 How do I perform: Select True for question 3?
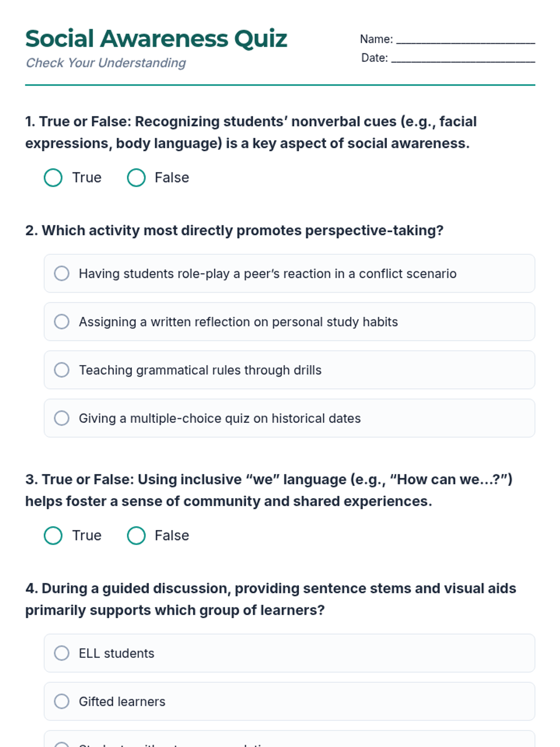(53, 536)
